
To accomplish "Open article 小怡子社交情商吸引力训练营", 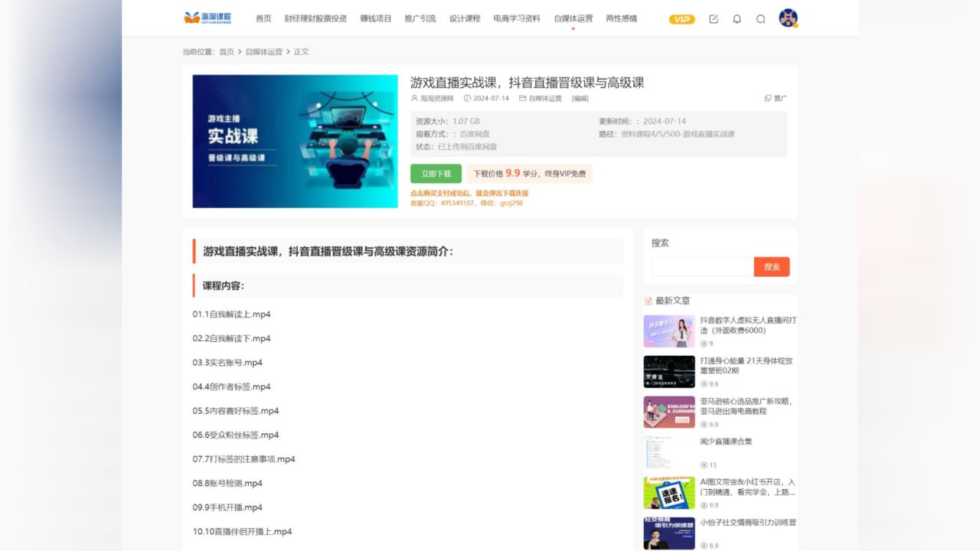I will pyautogui.click(x=748, y=523).
